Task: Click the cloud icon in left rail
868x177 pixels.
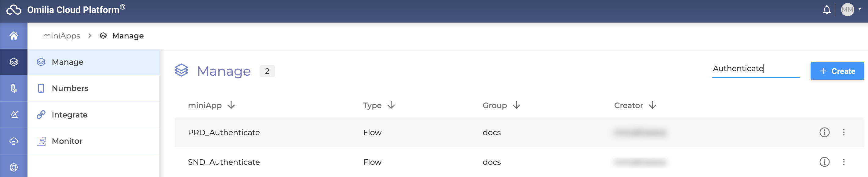Action: [13, 141]
